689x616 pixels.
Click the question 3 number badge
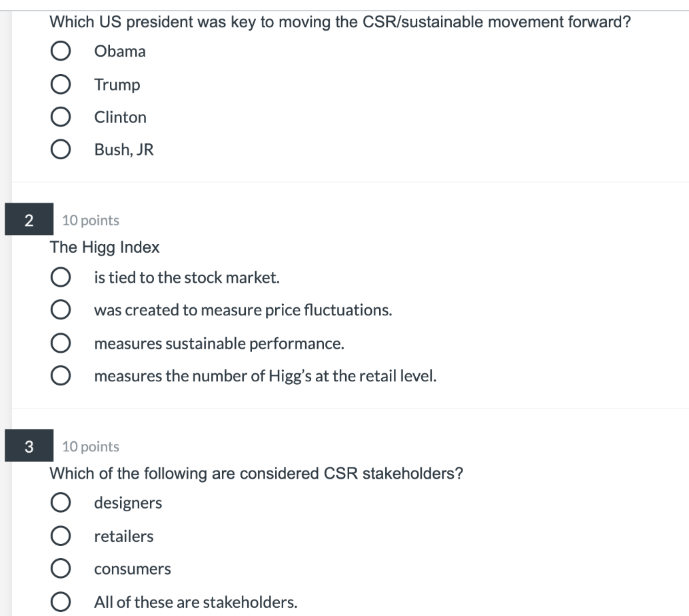(x=29, y=447)
